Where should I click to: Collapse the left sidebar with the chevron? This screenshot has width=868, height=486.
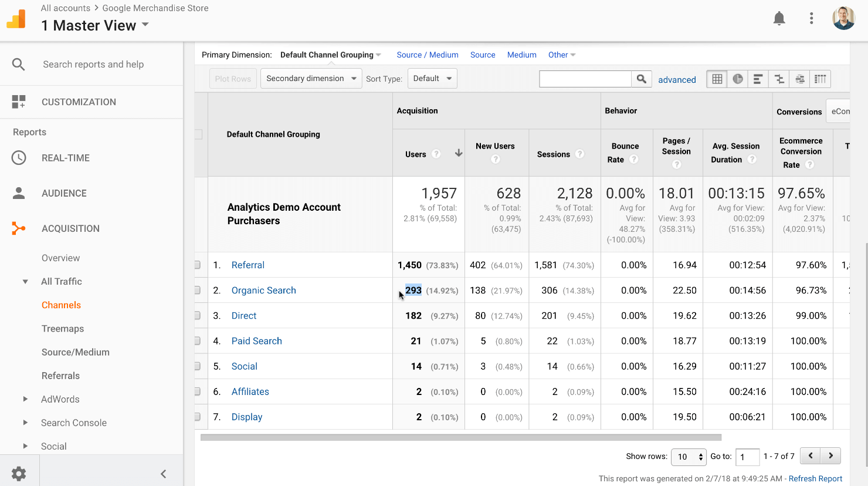164,474
